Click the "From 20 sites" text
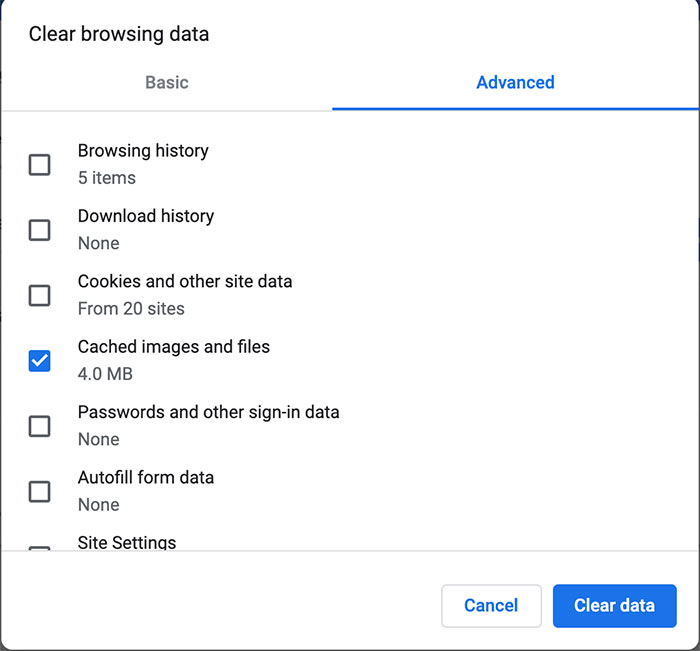Image resolution: width=700 pixels, height=651 pixels. coord(131,309)
